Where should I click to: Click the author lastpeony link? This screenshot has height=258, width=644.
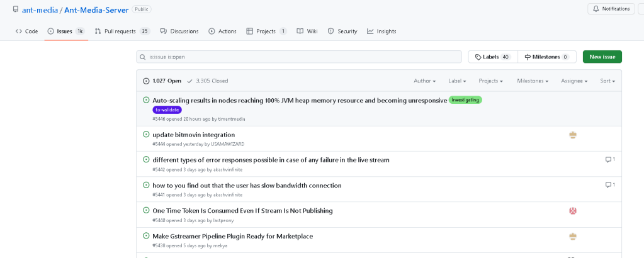click(x=223, y=220)
